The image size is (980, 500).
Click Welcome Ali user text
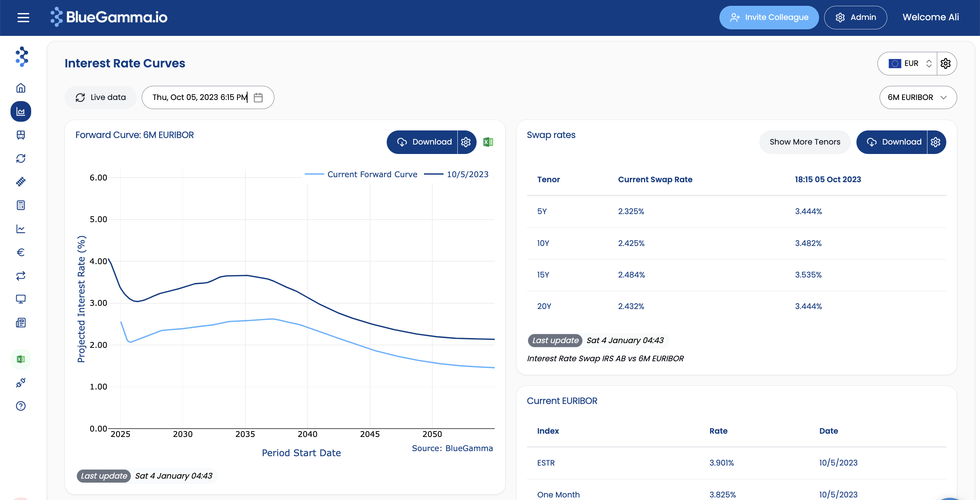(931, 17)
